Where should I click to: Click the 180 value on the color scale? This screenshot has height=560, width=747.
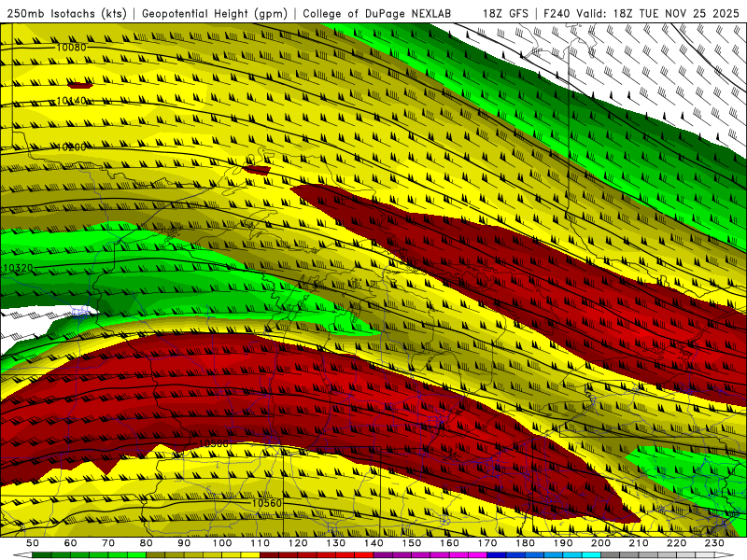click(526, 543)
